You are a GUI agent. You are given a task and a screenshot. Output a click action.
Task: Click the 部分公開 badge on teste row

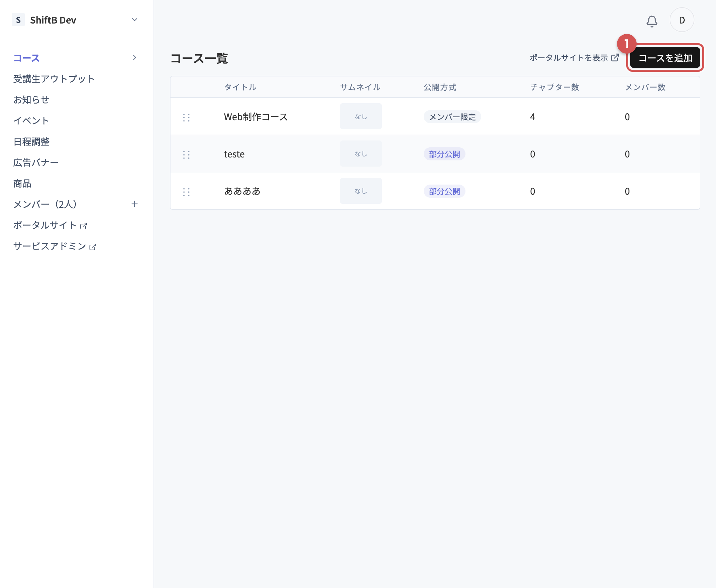point(444,154)
